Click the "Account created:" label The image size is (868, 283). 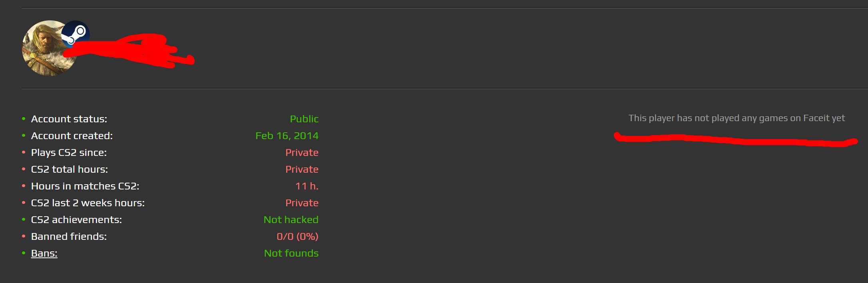pyautogui.click(x=72, y=136)
